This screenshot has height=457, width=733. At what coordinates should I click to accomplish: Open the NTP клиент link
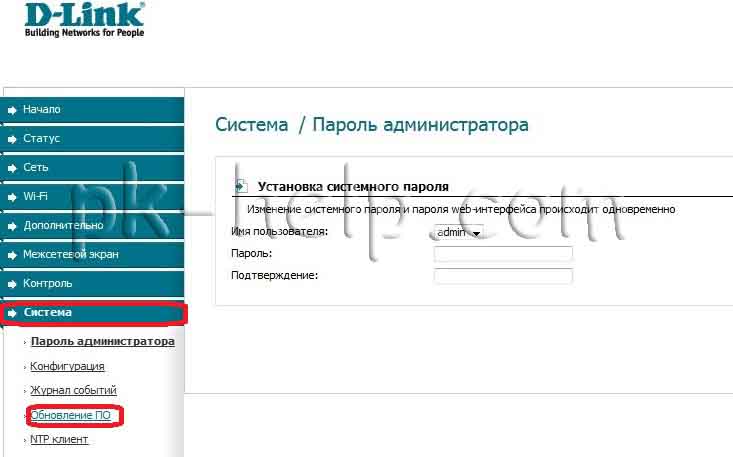(x=59, y=439)
